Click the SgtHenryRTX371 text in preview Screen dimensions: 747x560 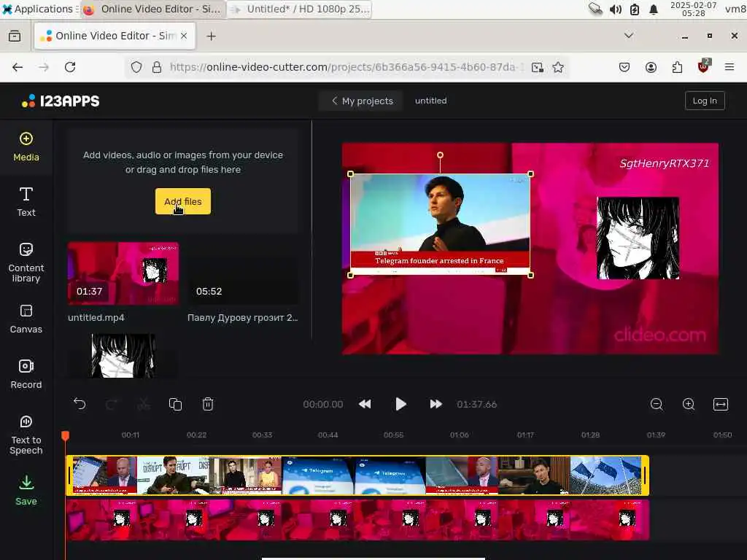[x=664, y=163]
